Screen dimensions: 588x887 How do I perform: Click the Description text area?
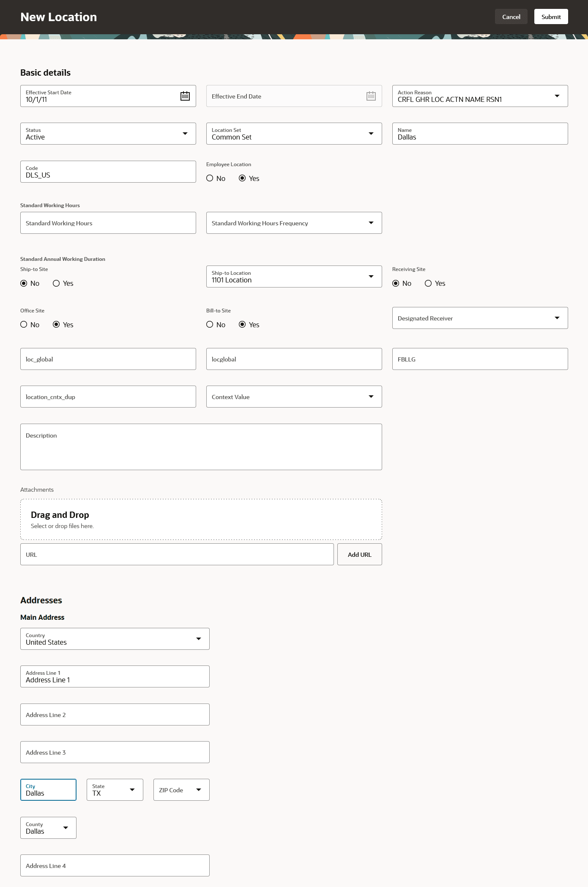point(201,447)
